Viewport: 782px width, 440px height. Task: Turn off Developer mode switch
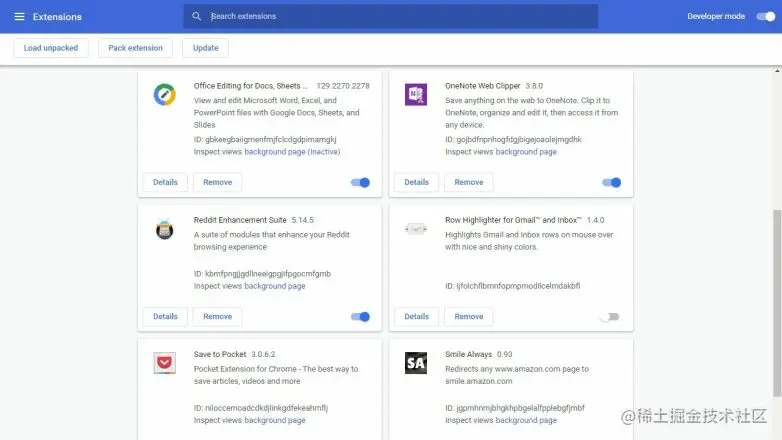coord(766,16)
